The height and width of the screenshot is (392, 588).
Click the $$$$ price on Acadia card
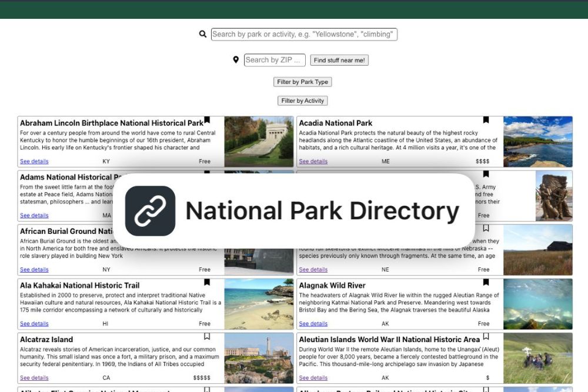[x=482, y=161]
